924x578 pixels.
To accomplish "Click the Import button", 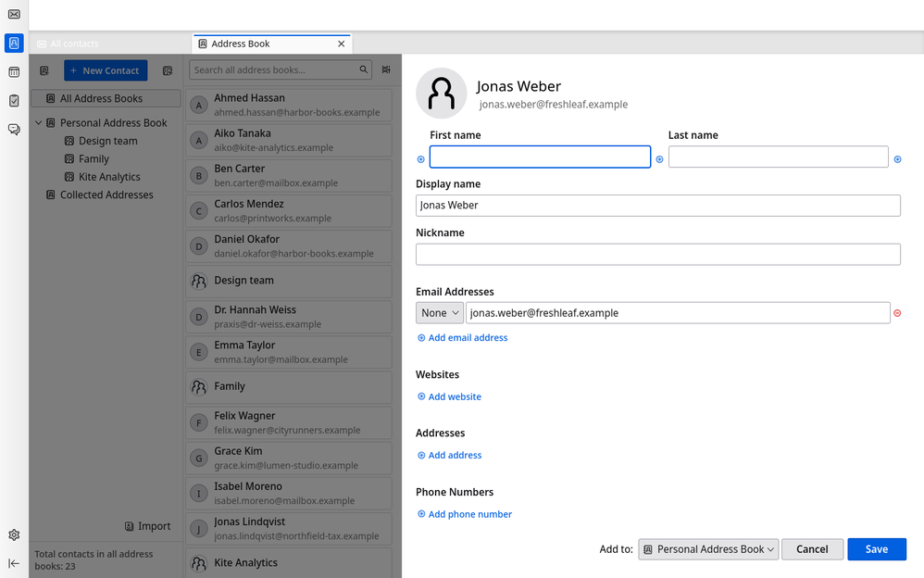I will (x=148, y=526).
